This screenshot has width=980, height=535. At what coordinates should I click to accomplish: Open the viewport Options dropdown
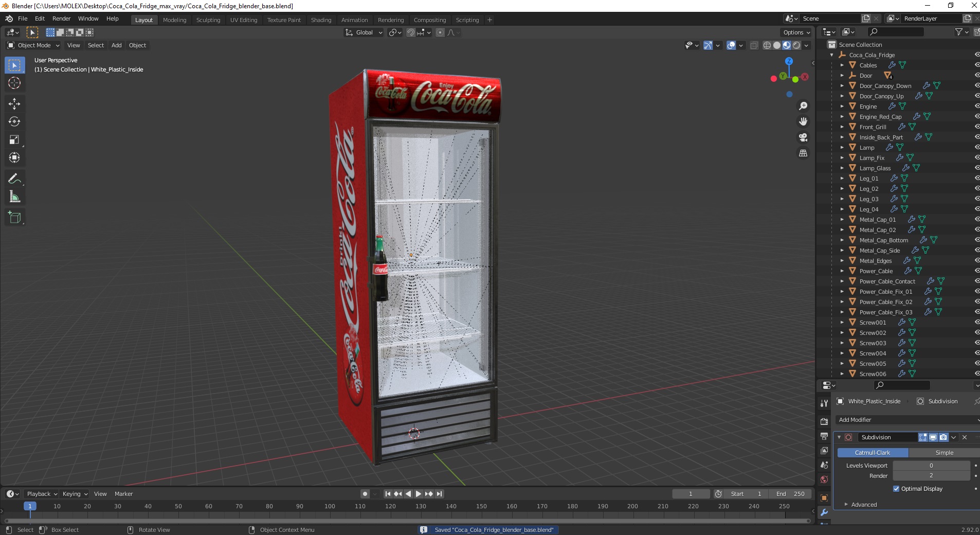pos(796,32)
